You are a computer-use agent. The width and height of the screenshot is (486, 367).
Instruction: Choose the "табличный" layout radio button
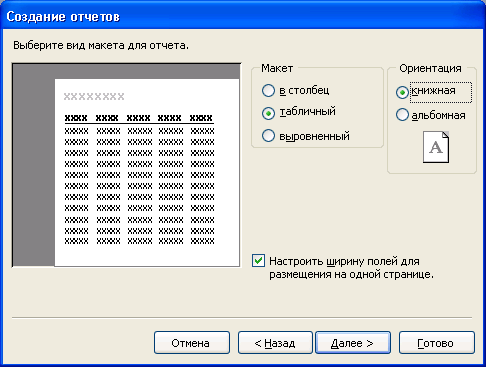coord(268,113)
